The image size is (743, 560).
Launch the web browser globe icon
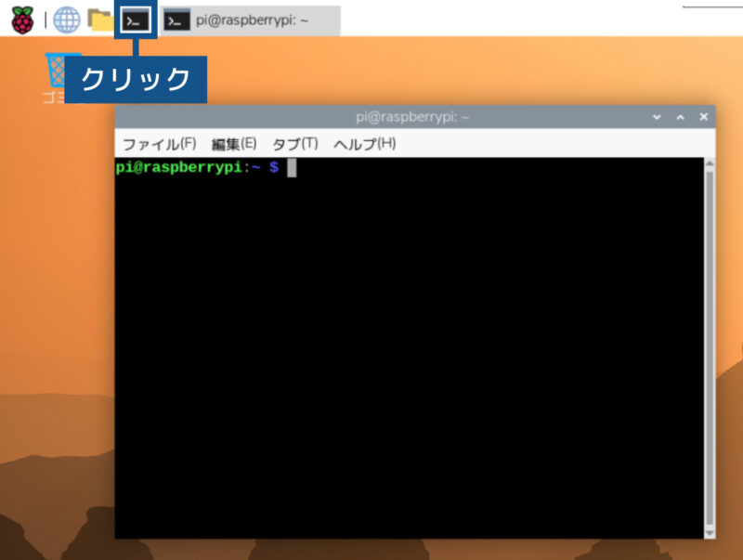(67, 19)
